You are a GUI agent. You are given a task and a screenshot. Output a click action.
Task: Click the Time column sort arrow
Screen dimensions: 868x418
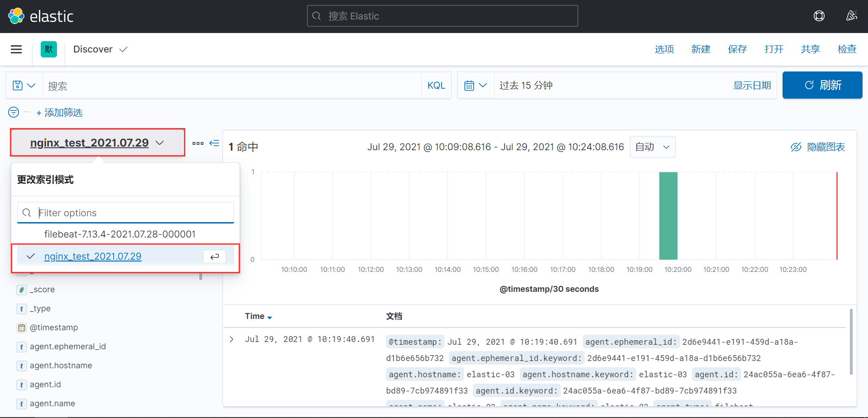pos(270,318)
